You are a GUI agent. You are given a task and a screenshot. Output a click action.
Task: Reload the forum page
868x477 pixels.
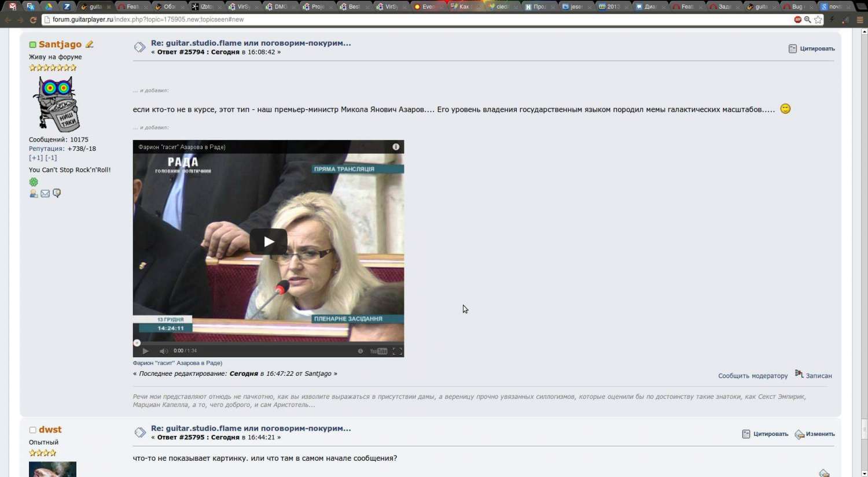pyautogui.click(x=33, y=20)
